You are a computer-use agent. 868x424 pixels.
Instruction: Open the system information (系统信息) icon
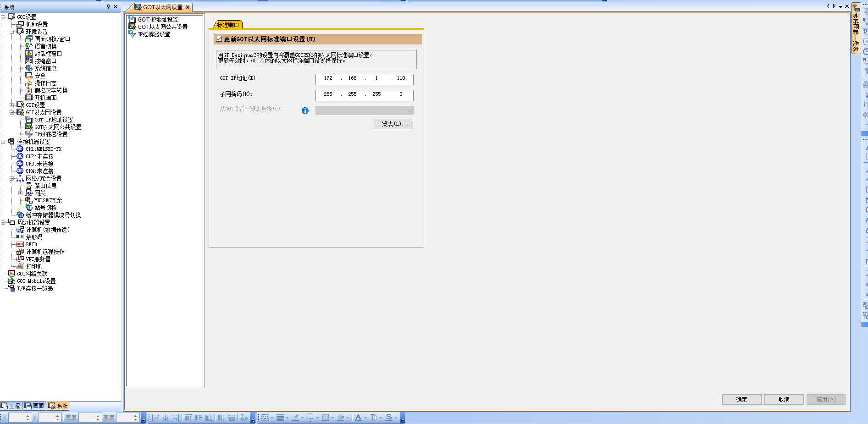click(x=29, y=68)
